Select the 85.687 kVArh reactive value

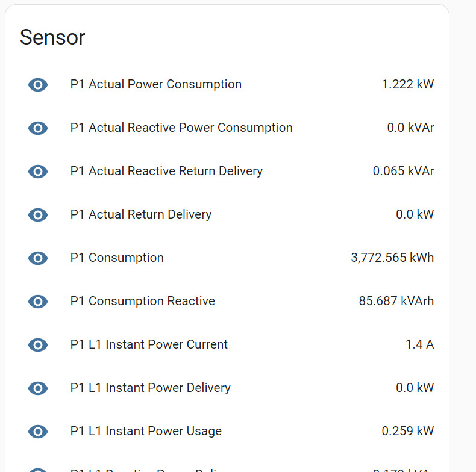(x=396, y=302)
